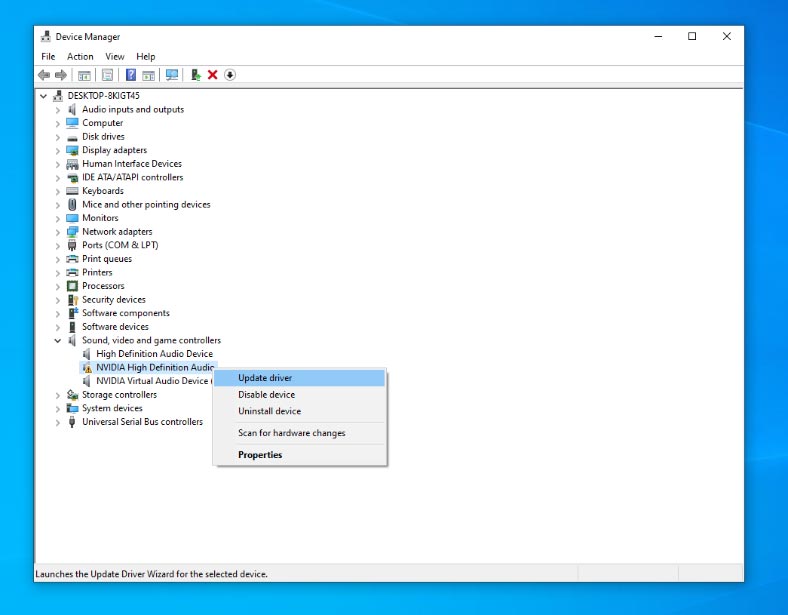Viewport: 788px width, 615px height.
Task: Select Human Interface Devices text
Action: click(x=132, y=163)
